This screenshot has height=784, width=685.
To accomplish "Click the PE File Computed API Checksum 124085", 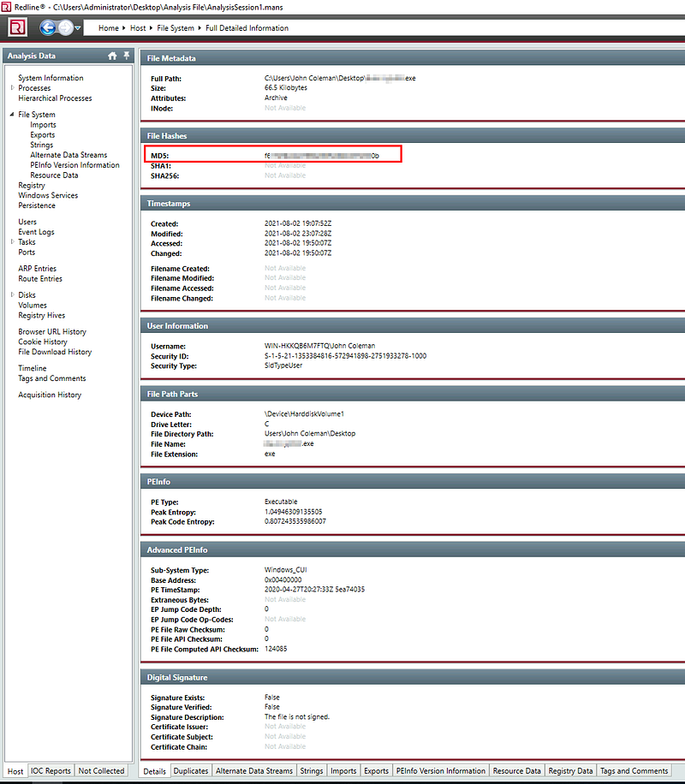I will point(276,649).
